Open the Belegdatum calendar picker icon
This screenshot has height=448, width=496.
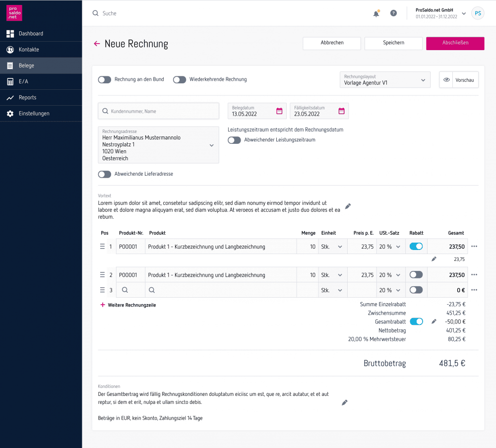[x=279, y=111]
